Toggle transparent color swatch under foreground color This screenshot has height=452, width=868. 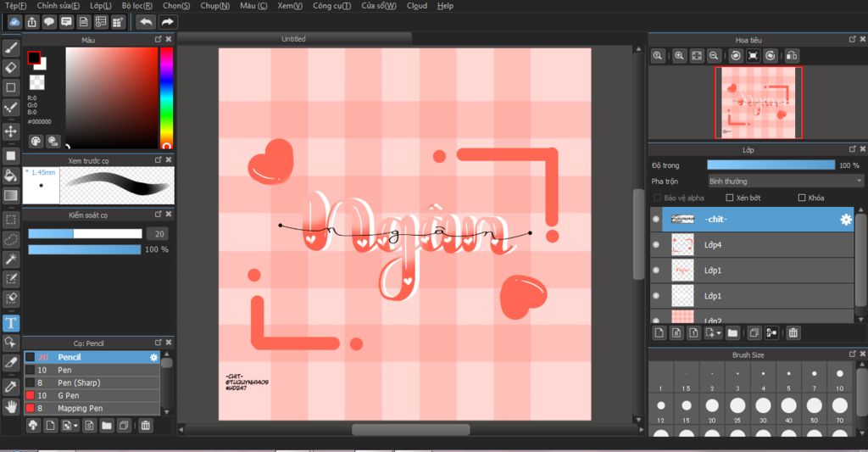(37, 82)
